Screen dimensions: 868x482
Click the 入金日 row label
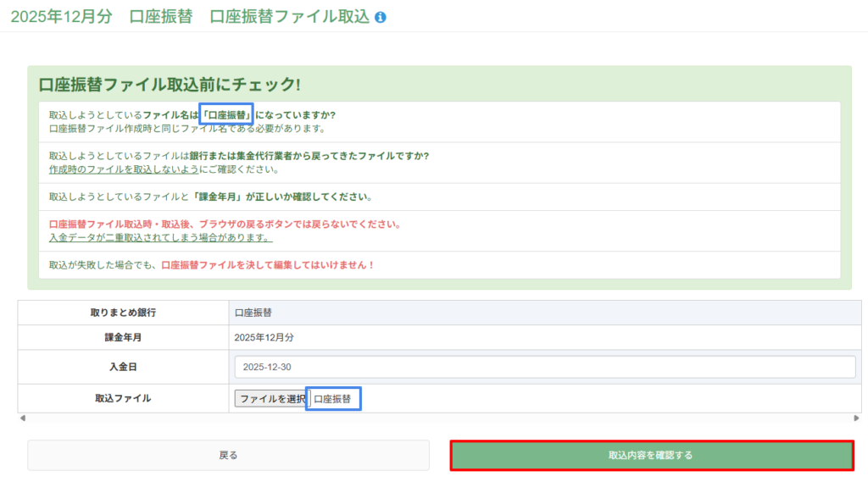[123, 367]
